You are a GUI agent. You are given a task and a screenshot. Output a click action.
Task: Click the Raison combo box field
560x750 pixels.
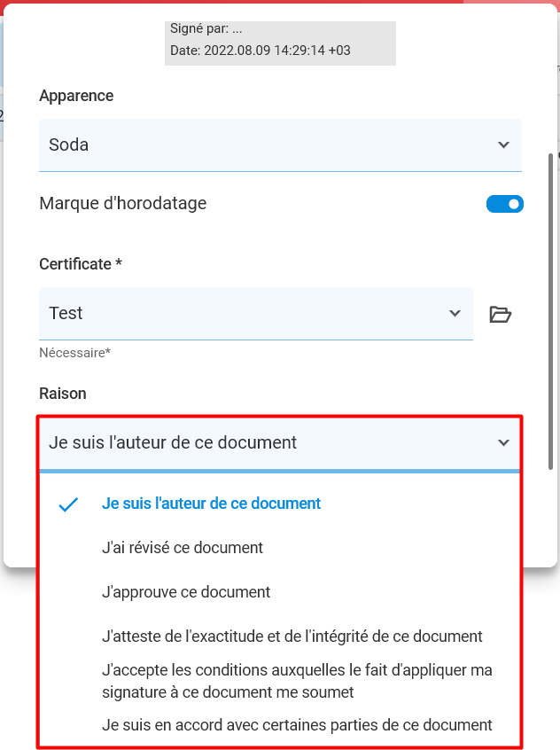coord(279,443)
